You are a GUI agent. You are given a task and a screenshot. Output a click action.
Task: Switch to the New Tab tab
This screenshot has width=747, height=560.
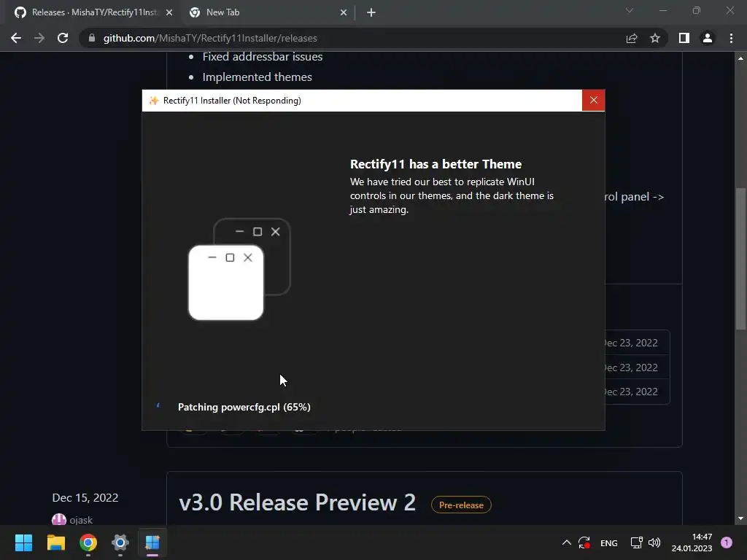[x=267, y=12]
